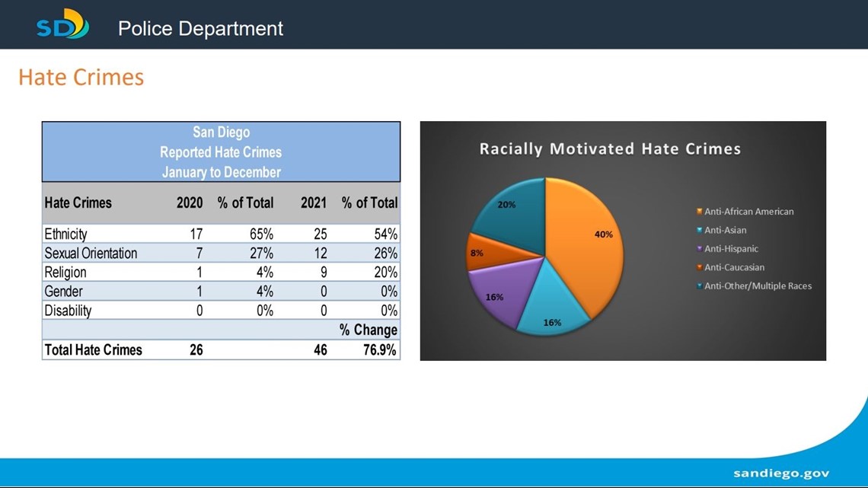The height and width of the screenshot is (488, 868).
Task: Click the 76.9% change value
Action: click(x=380, y=349)
